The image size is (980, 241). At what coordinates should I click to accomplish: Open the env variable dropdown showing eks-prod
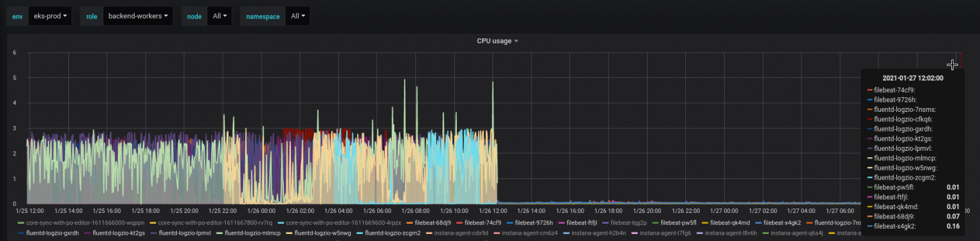tap(50, 16)
